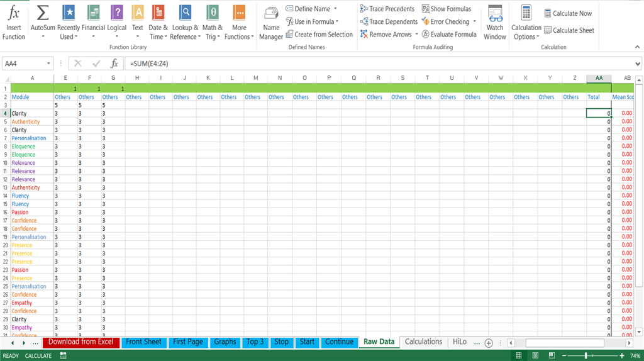The width and height of the screenshot is (644, 361).
Task: Open the Watch Window
Action: (494, 23)
